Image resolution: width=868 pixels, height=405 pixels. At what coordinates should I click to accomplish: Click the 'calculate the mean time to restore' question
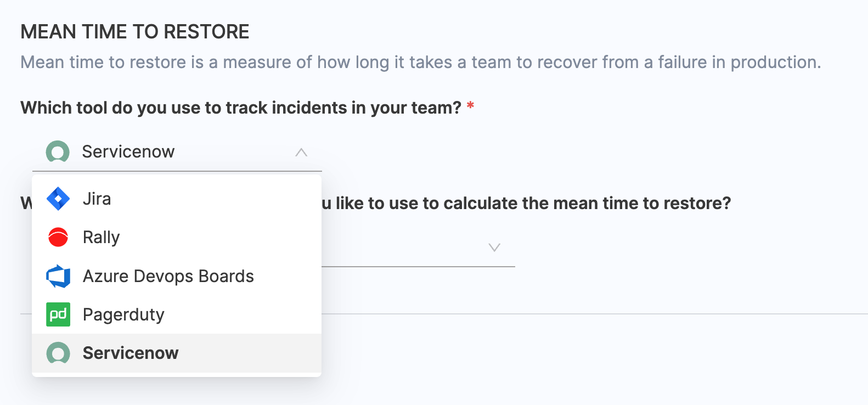526,203
